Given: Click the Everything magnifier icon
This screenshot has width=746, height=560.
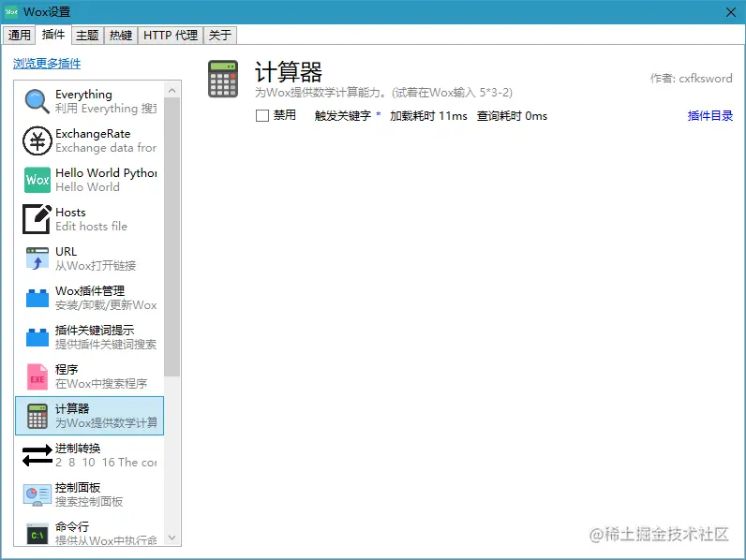Looking at the screenshot, I should (37, 101).
